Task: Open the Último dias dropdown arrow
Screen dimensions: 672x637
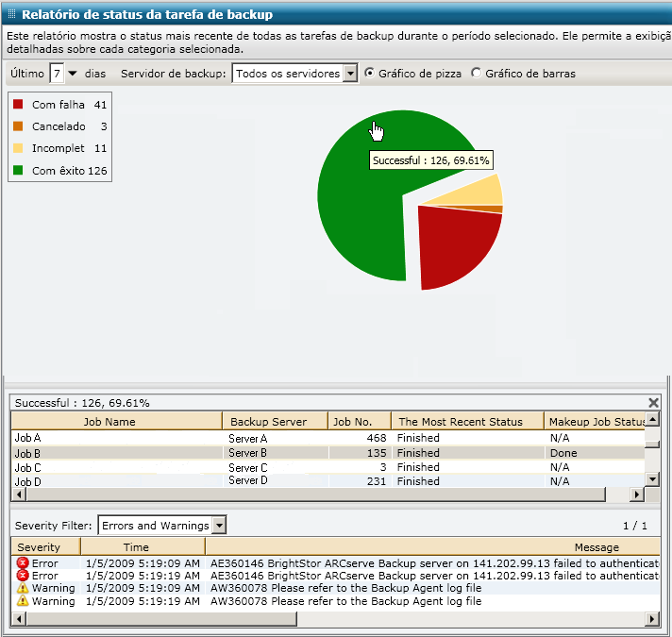Action: [x=72, y=74]
